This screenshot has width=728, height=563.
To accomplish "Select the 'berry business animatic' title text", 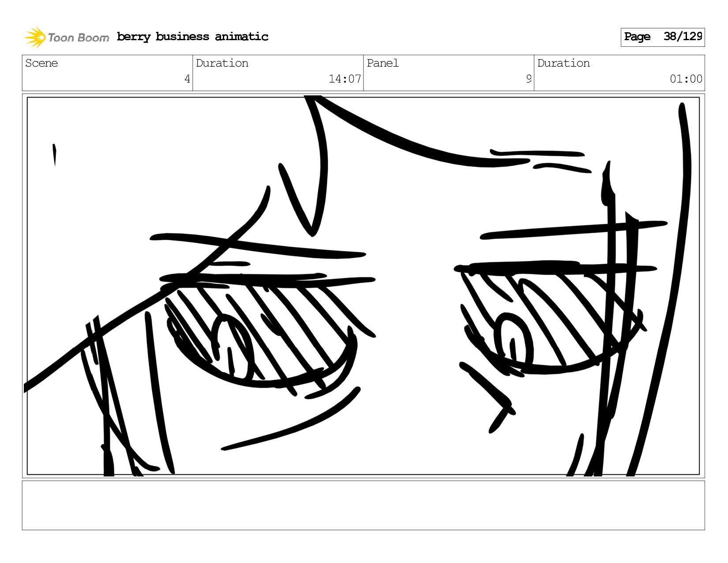I will click(x=192, y=37).
